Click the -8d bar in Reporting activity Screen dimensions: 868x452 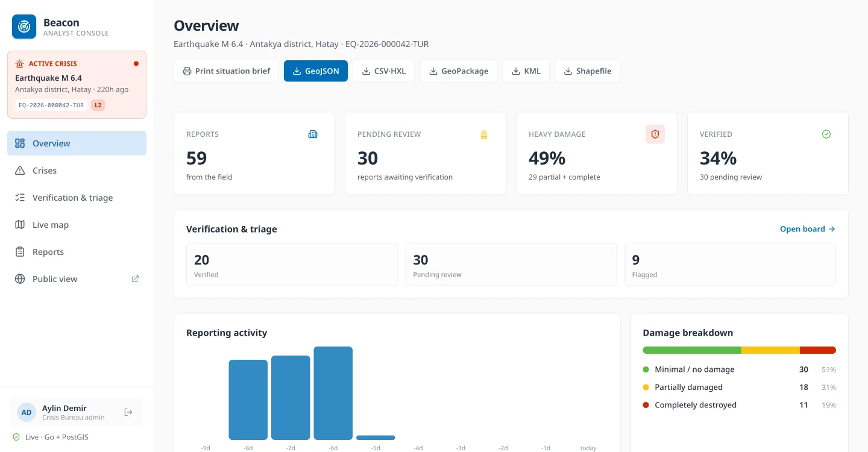coord(248,400)
